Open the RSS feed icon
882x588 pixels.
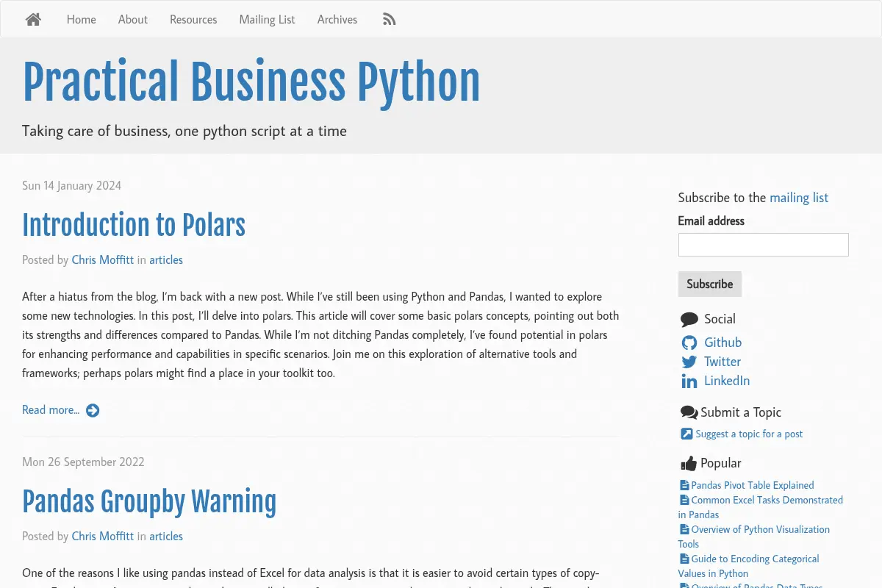(x=390, y=20)
